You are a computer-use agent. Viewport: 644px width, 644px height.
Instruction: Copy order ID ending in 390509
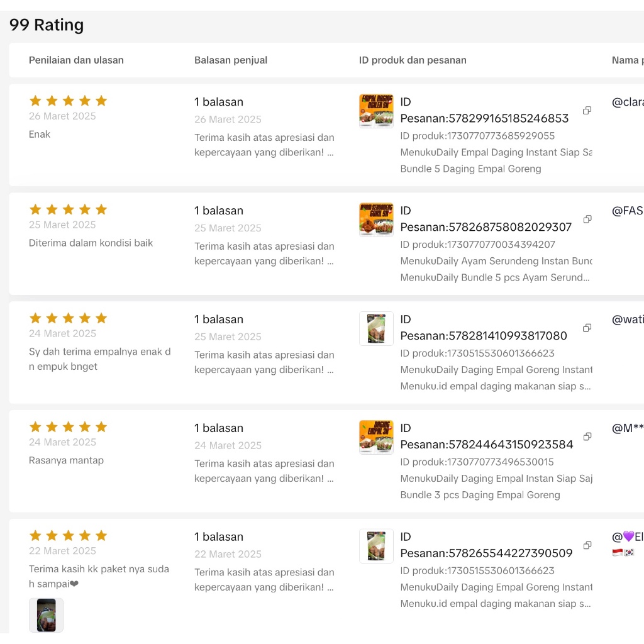[x=587, y=546]
